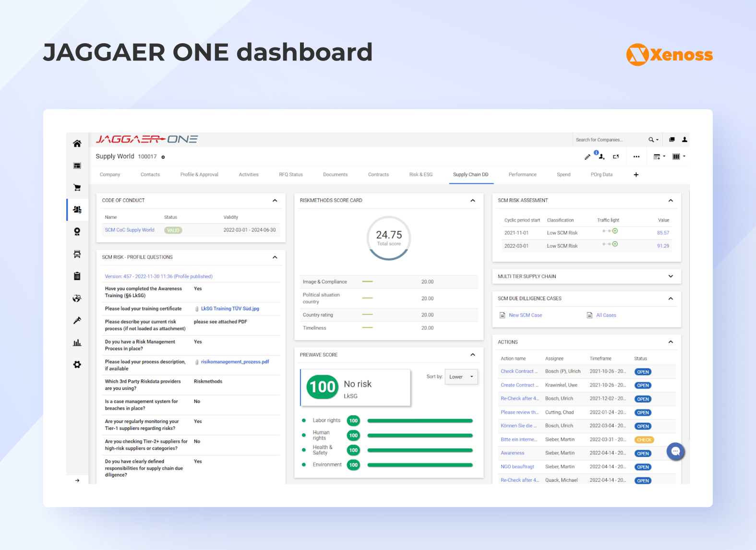This screenshot has width=756, height=550.
Task: Open the settings gear sidebar icon
Action: (77, 365)
